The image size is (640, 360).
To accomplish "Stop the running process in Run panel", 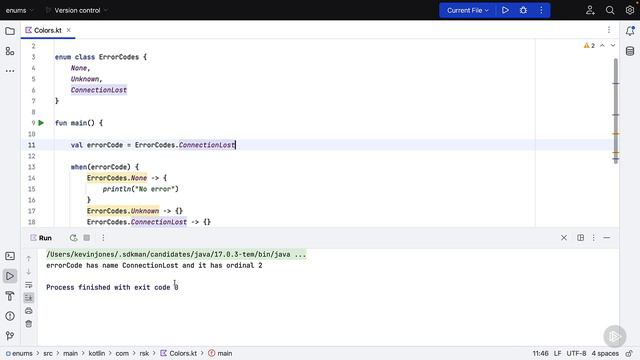I will tap(87, 238).
